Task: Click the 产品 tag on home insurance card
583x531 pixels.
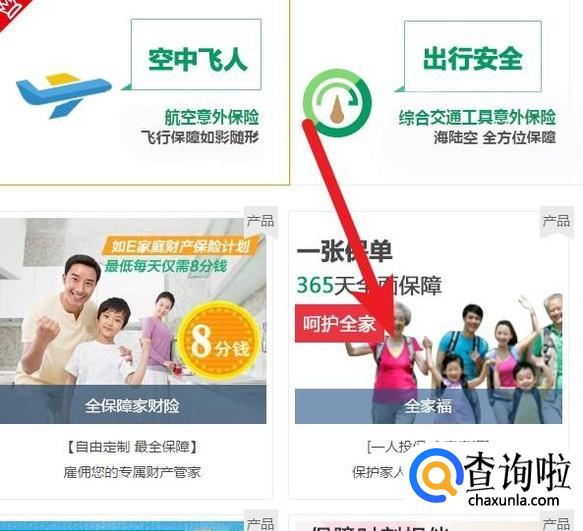Action: tap(261, 222)
